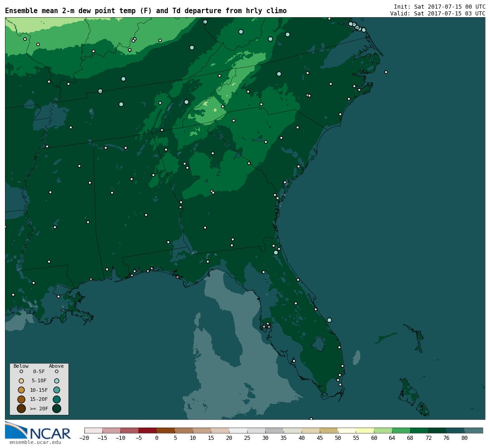Click the colorbar tick label 64
The height and width of the screenshot is (448, 490).
(x=392, y=438)
